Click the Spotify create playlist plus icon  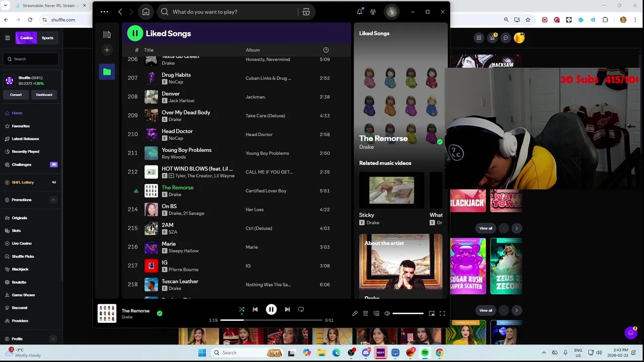point(107,50)
